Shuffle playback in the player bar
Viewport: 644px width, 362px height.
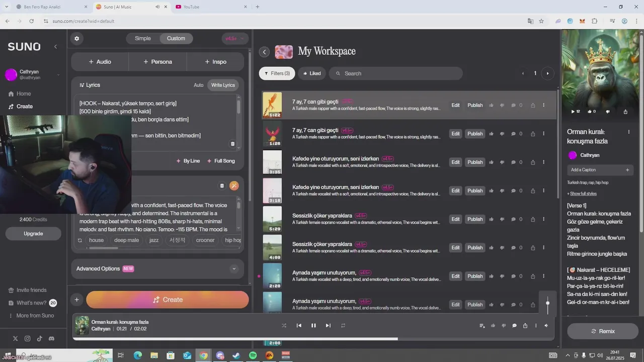(284, 325)
